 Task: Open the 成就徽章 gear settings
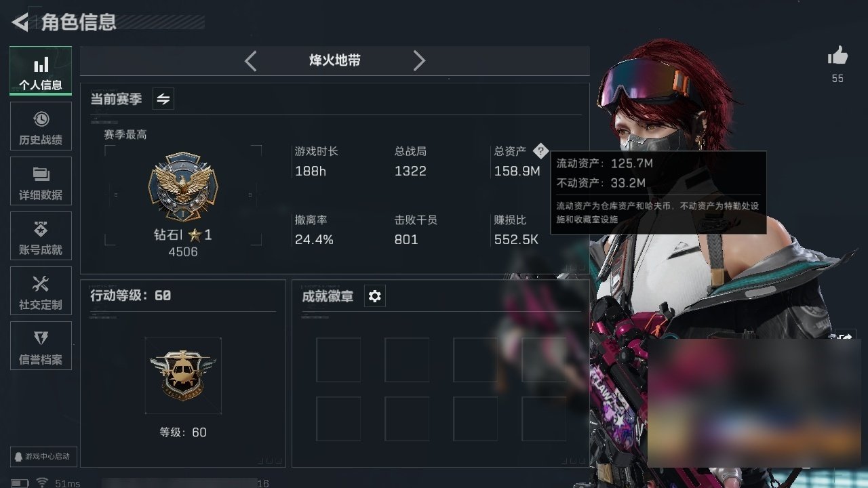(374, 296)
